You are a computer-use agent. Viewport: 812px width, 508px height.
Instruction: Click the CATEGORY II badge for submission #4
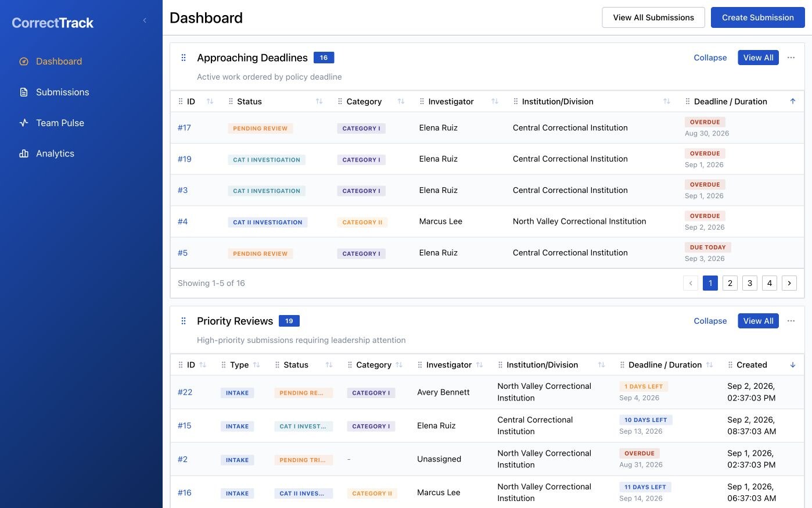(362, 222)
